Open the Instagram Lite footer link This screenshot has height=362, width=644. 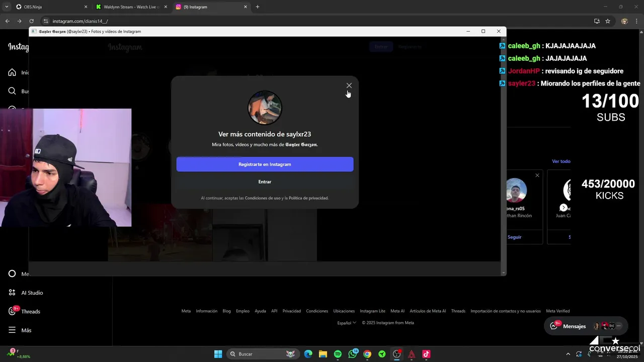coord(373,311)
